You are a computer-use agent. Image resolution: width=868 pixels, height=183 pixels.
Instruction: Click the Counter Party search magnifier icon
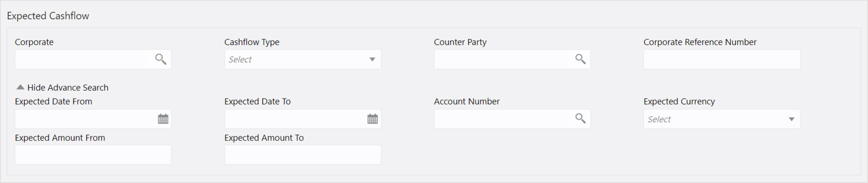(580, 59)
